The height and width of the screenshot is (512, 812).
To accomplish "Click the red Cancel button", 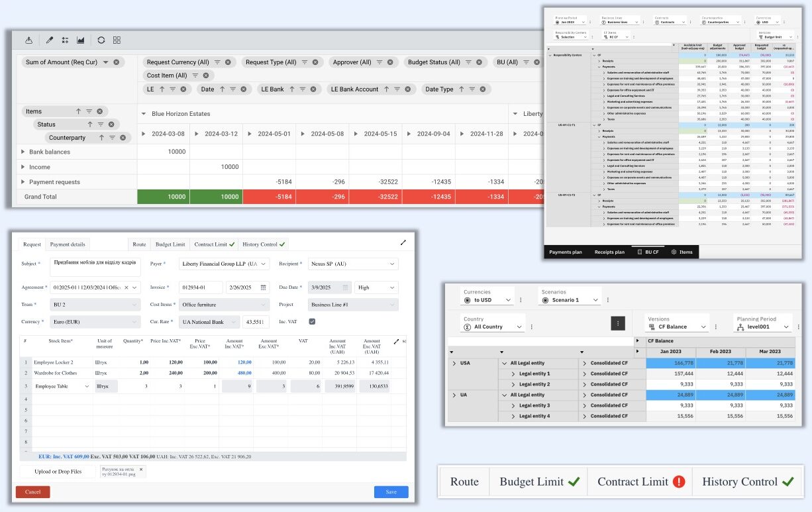I will [32, 492].
